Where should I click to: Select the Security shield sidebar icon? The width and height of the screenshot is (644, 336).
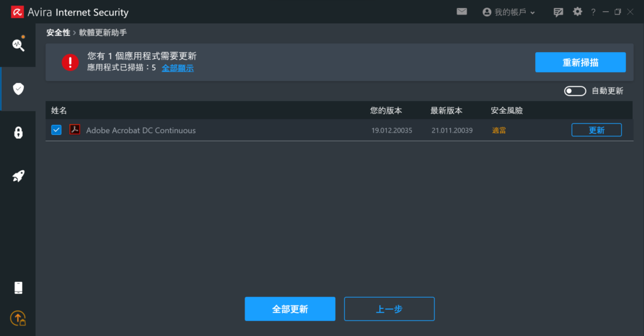click(18, 89)
